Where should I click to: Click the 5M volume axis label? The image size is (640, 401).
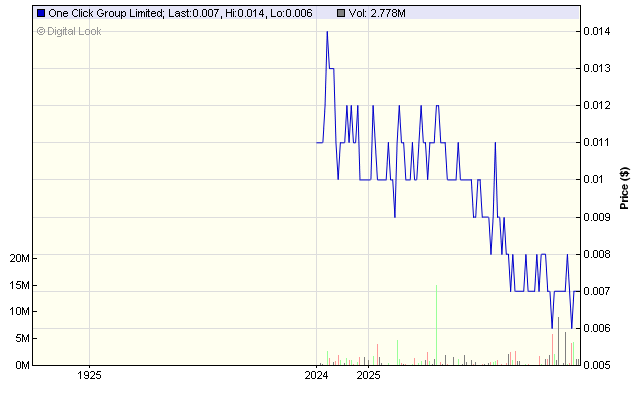tap(22, 339)
